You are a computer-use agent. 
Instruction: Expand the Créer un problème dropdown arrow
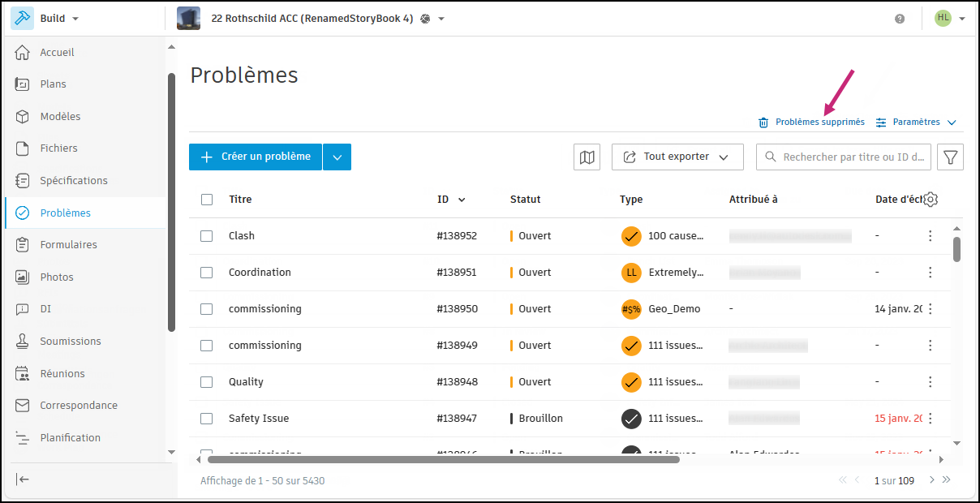pos(337,157)
